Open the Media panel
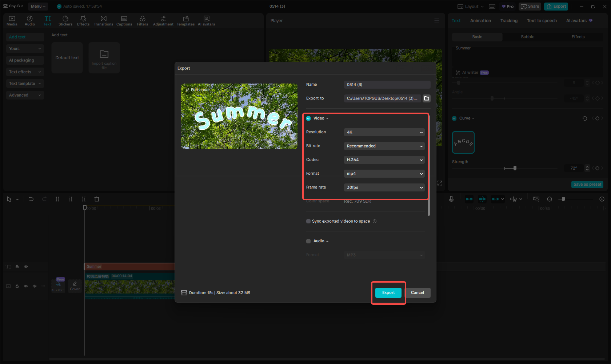 point(12,20)
